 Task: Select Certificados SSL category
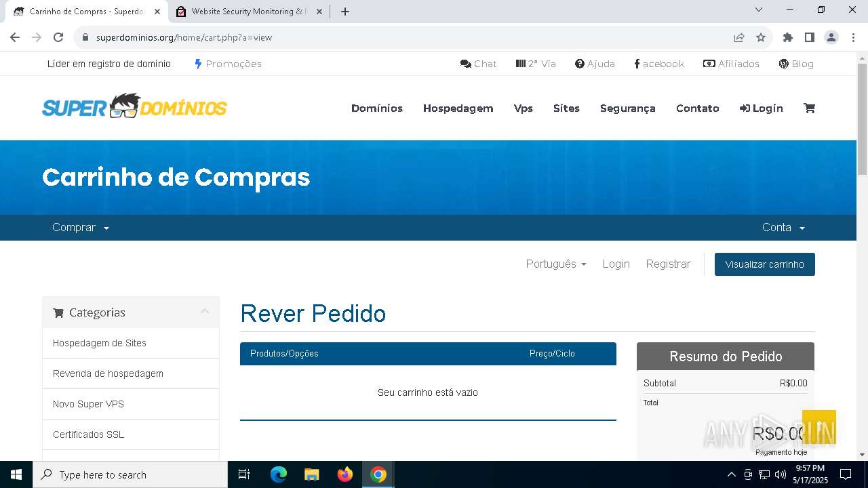[x=131, y=434]
